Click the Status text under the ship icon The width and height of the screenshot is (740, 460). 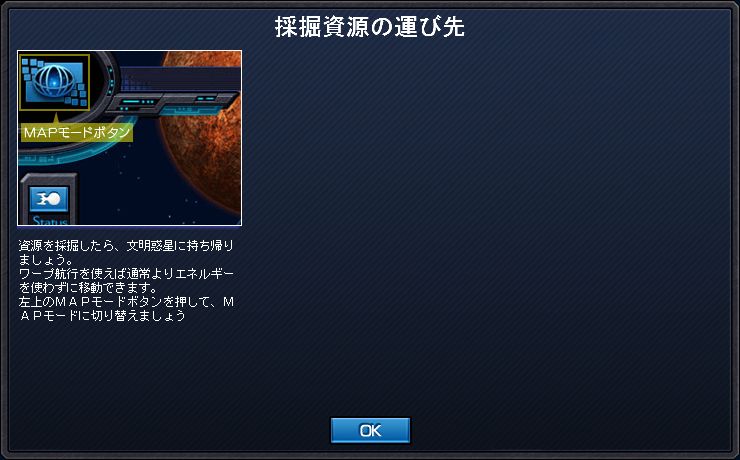pyautogui.click(x=50, y=220)
